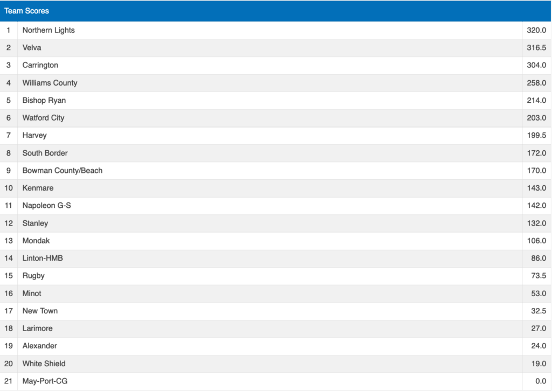Select the Mondak team name
Image resolution: width=552 pixels, height=392 pixels.
pos(36,241)
